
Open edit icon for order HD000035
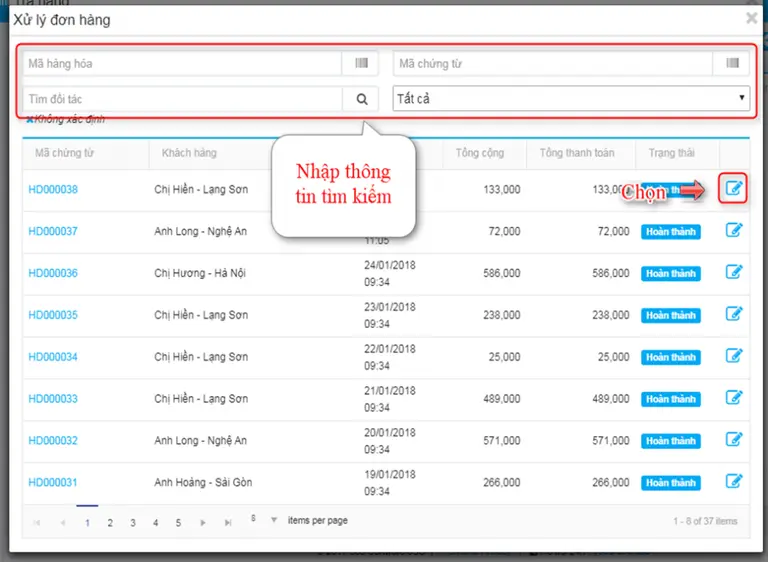click(733, 314)
